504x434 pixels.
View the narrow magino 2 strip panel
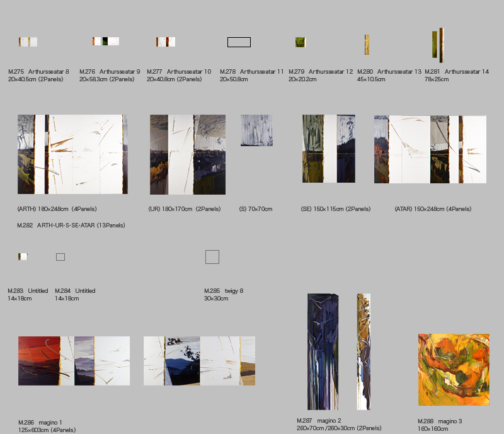coord(364,351)
